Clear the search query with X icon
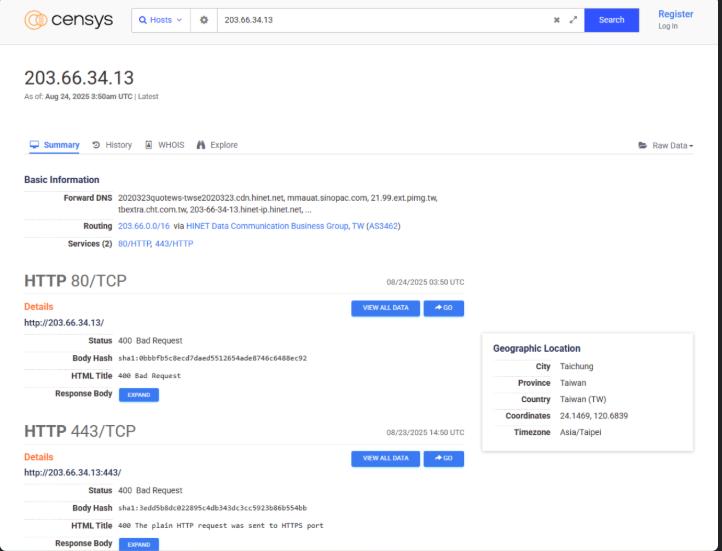This screenshot has width=722, height=551. (557, 20)
